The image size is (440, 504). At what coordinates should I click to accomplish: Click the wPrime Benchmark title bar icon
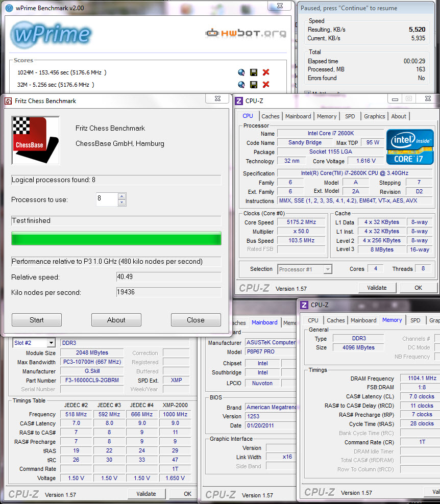point(9,8)
